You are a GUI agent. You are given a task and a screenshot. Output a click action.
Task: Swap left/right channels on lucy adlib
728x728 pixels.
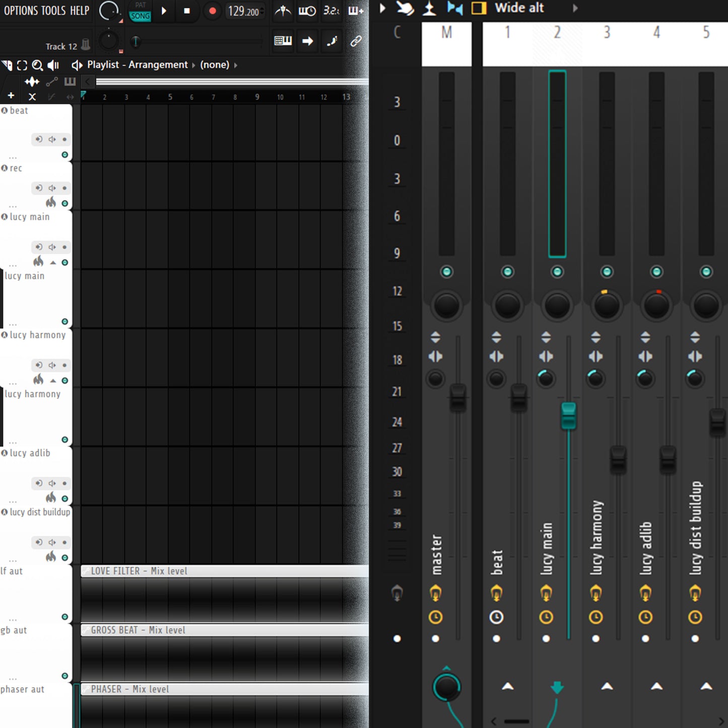pyautogui.click(x=645, y=357)
